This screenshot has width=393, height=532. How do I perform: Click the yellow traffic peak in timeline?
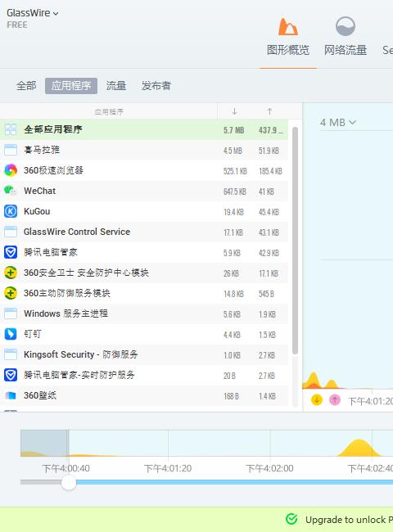[359, 448]
